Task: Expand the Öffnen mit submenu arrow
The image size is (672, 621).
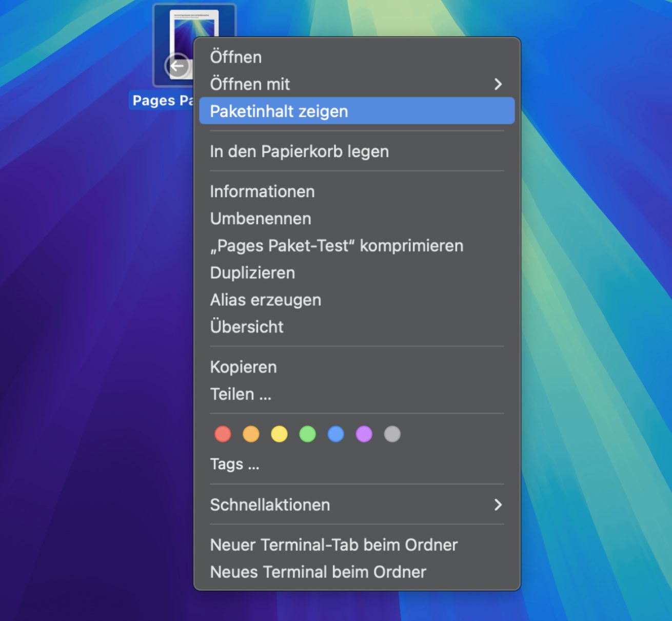Action: click(498, 84)
